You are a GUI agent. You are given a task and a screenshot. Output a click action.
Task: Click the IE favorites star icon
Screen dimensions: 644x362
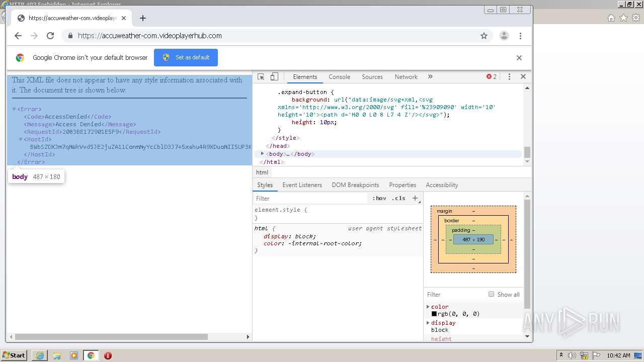(x=623, y=18)
